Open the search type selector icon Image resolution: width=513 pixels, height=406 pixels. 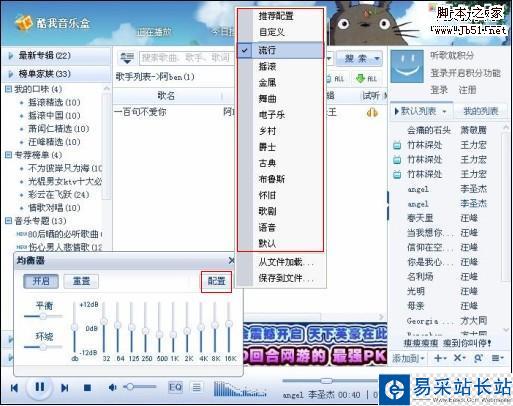click(x=127, y=58)
